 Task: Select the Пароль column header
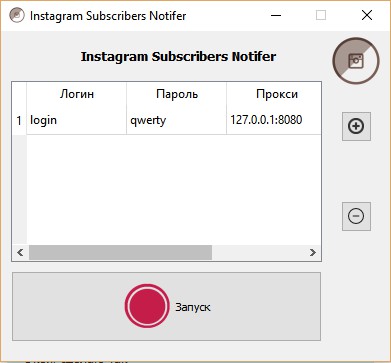(177, 94)
